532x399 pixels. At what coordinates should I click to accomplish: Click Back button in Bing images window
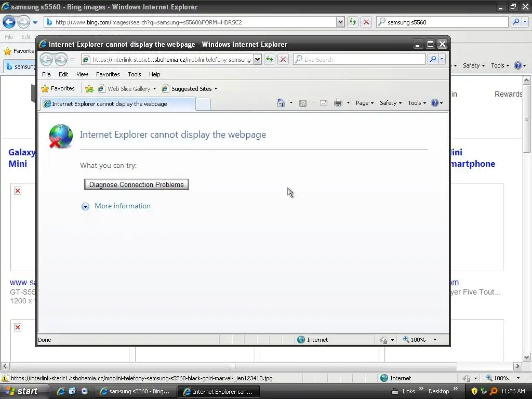(9, 22)
